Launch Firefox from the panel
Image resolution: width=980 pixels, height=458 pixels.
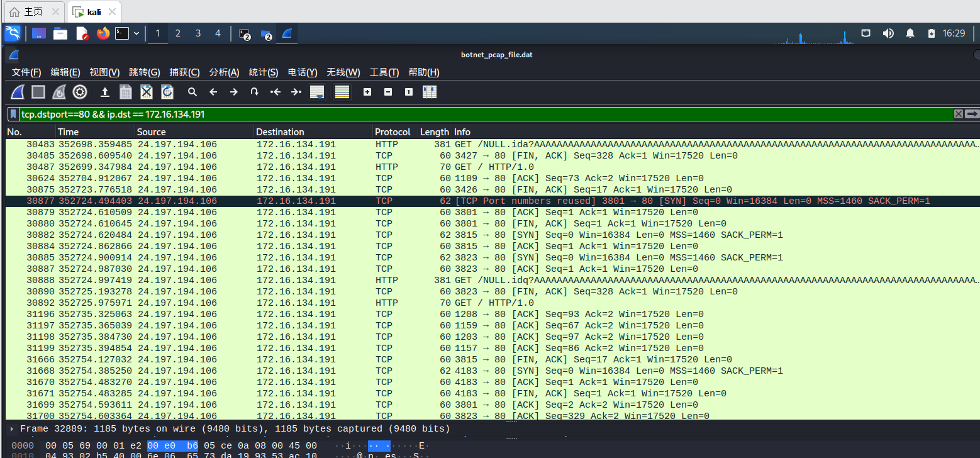coord(103,33)
